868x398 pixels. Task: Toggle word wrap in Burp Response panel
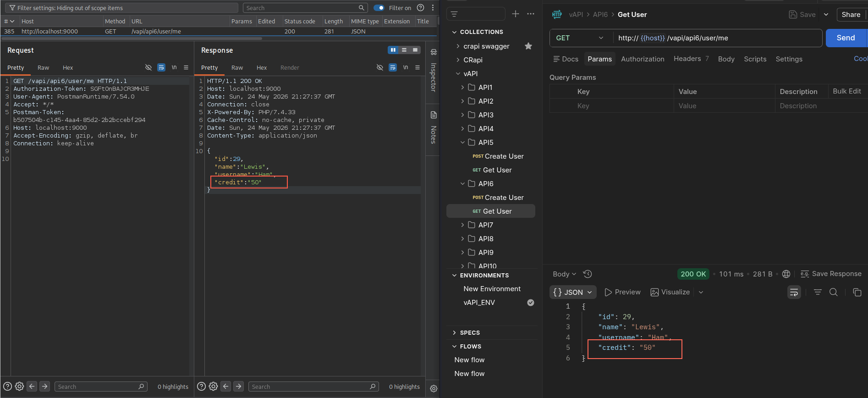pyautogui.click(x=393, y=67)
